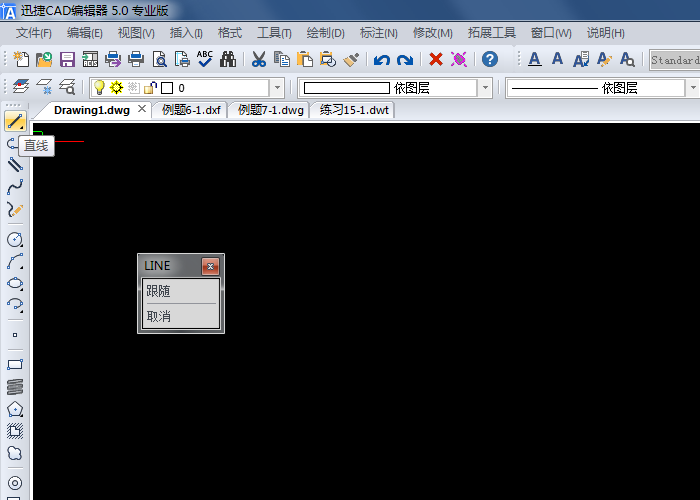Image resolution: width=700 pixels, height=500 pixels.
Task: Choose 跟随 in LINE popup
Action: [x=181, y=292]
